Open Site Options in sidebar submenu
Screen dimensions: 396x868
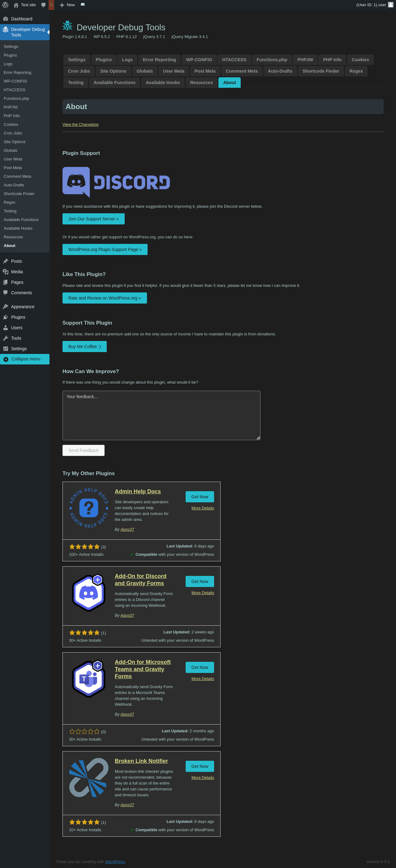coord(15,142)
